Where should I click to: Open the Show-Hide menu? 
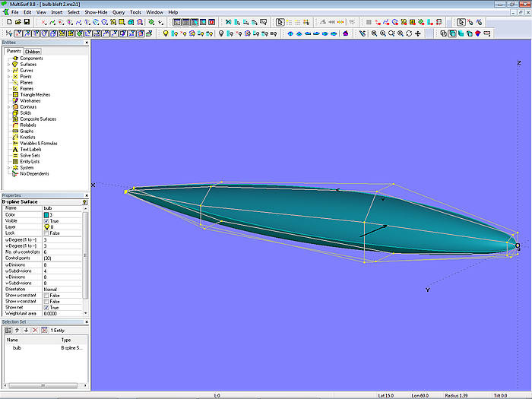[x=96, y=13]
